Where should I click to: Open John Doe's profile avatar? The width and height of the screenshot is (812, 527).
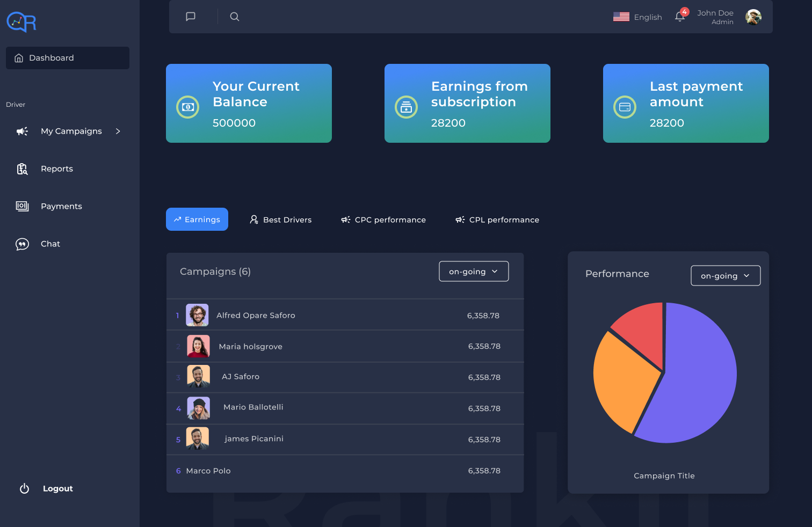coord(753,17)
